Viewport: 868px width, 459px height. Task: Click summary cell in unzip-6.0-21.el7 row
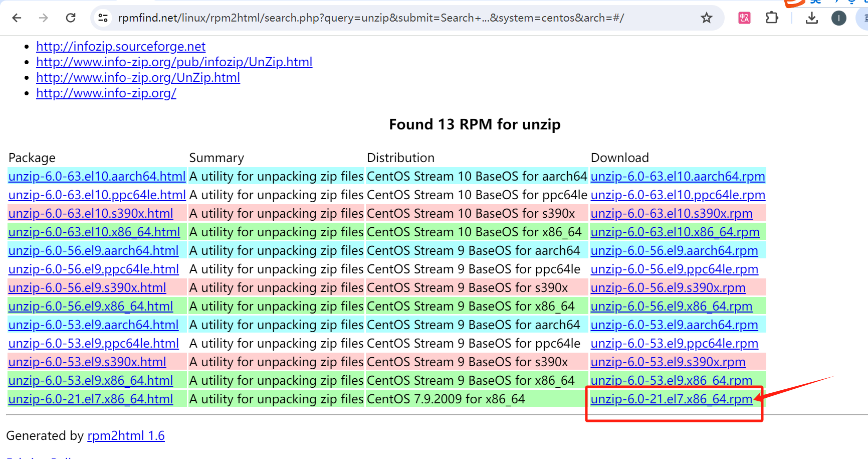click(276, 399)
